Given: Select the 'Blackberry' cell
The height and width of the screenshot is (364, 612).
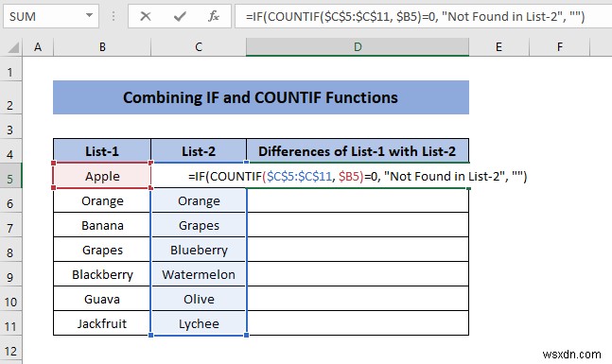Looking at the screenshot, I should pyautogui.click(x=102, y=274).
